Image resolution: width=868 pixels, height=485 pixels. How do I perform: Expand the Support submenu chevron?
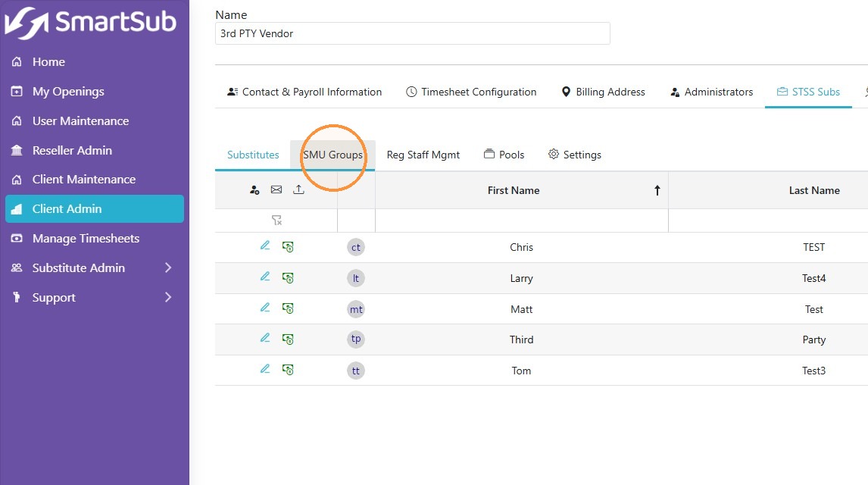point(168,297)
